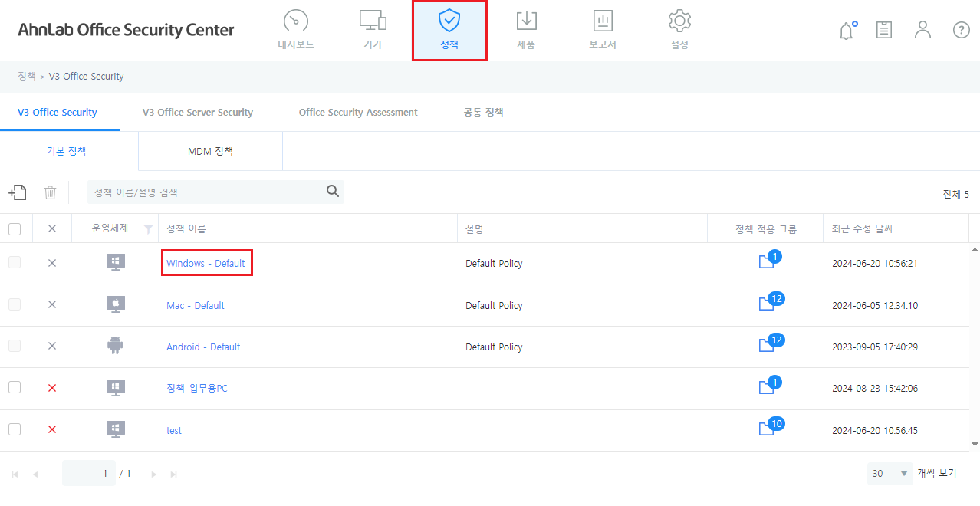Click the 최근 수정 날짜 column header
The width and height of the screenshot is (980, 506).
click(863, 228)
